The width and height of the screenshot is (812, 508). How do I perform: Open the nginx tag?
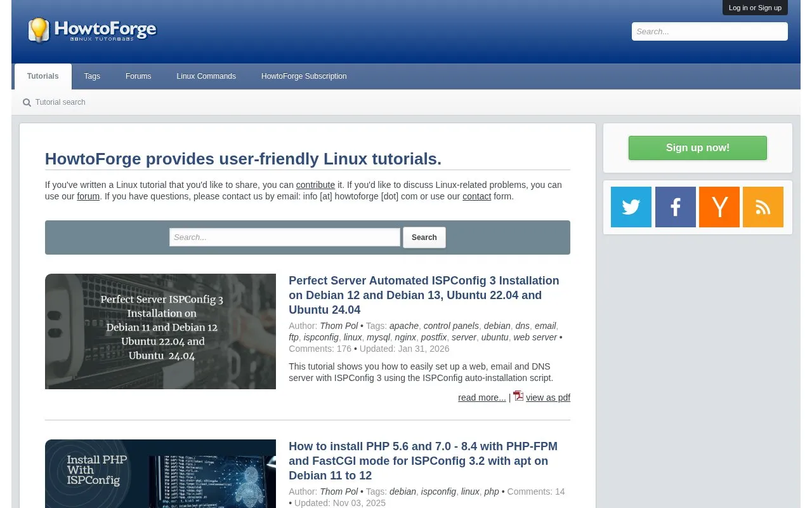(x=405, y=337)
